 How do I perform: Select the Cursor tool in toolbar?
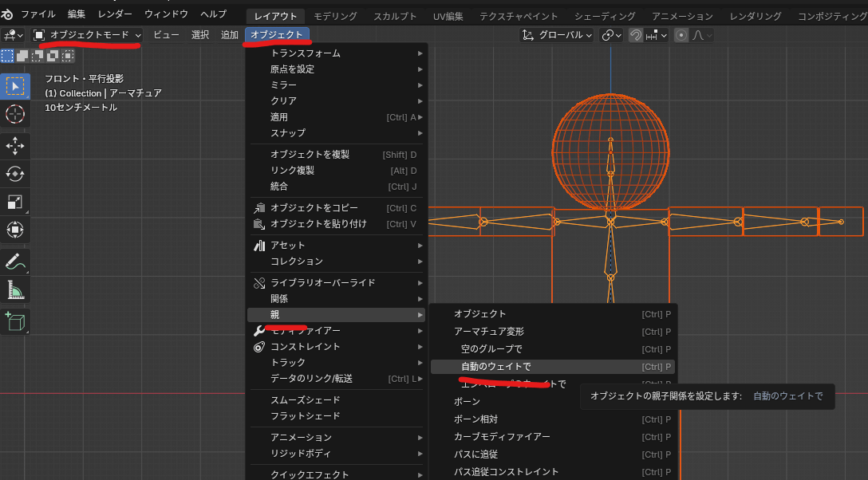[x=15, y=114]
